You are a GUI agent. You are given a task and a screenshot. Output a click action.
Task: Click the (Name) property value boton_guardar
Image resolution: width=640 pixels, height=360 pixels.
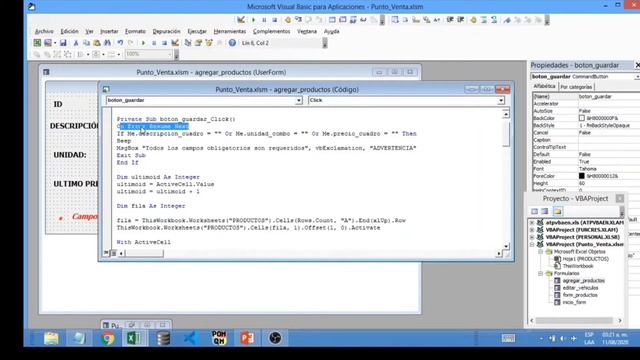[x=595, y=97]
